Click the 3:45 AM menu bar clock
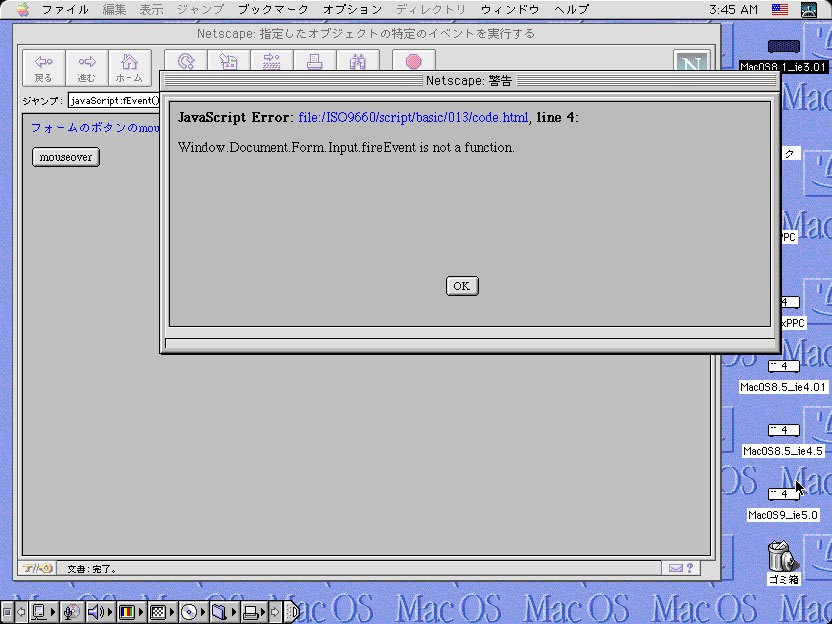 (x=733, y=10)
